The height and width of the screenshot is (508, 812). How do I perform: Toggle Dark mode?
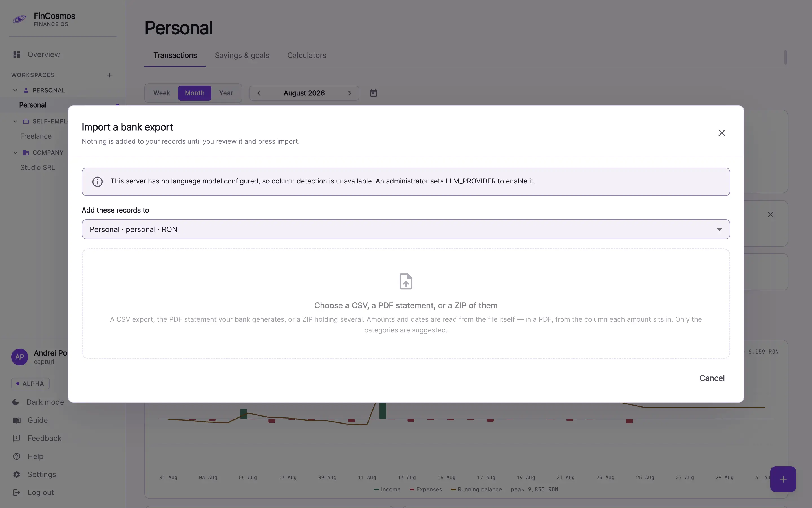(x=38, y=402)
